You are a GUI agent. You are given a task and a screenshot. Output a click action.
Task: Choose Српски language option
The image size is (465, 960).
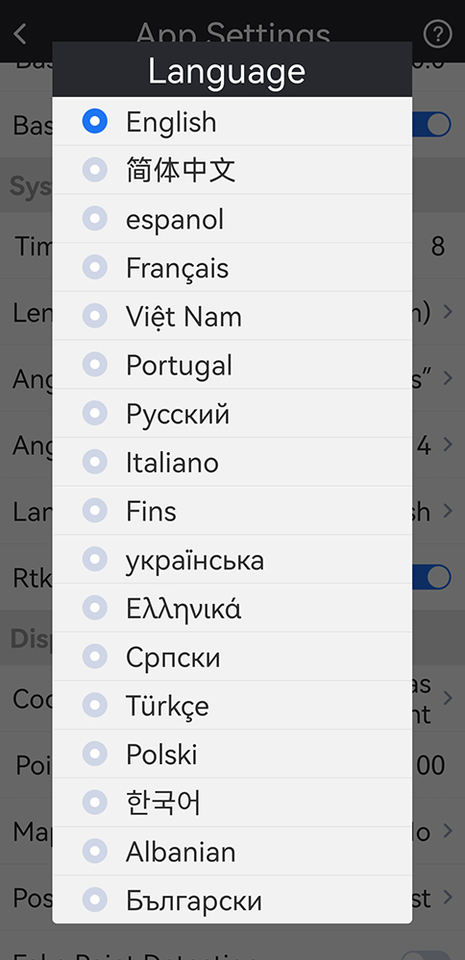click(x=232, y=656)
